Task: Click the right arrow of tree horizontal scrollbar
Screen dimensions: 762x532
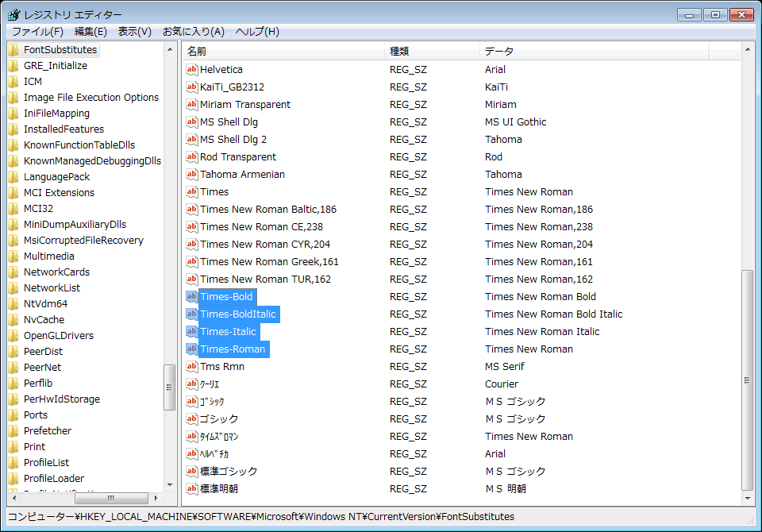Action: point(156,498)
